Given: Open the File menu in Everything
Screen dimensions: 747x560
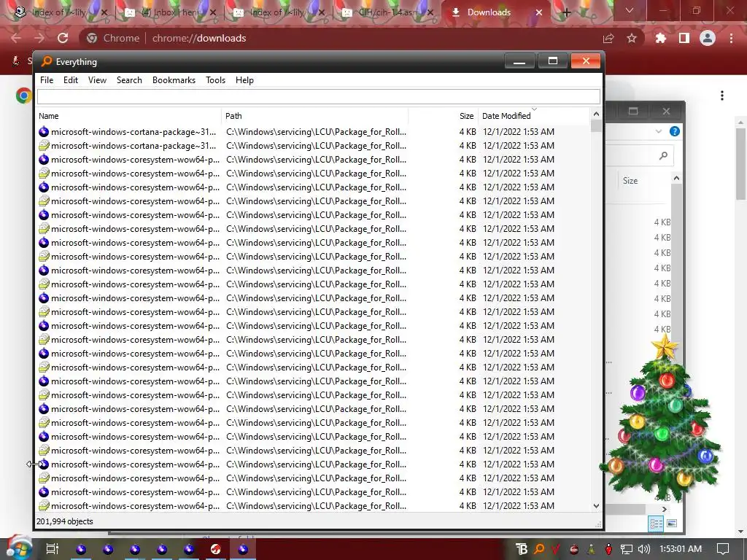Looking at the screenshot, I should (47, 80).
